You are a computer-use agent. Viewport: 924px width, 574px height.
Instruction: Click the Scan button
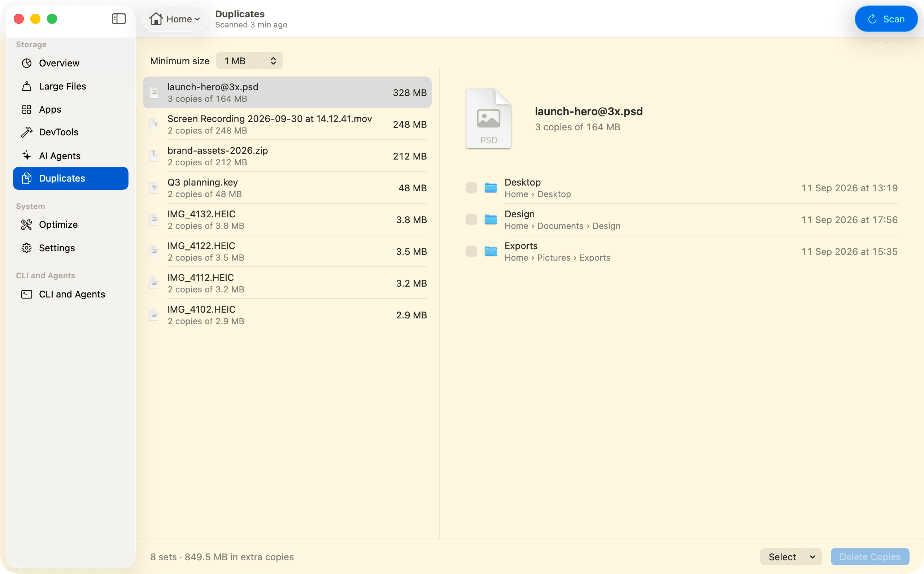(x=886, y=19)
